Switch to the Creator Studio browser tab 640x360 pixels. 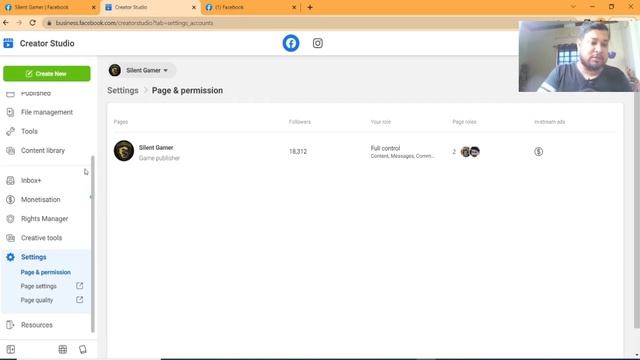[150, 7]
